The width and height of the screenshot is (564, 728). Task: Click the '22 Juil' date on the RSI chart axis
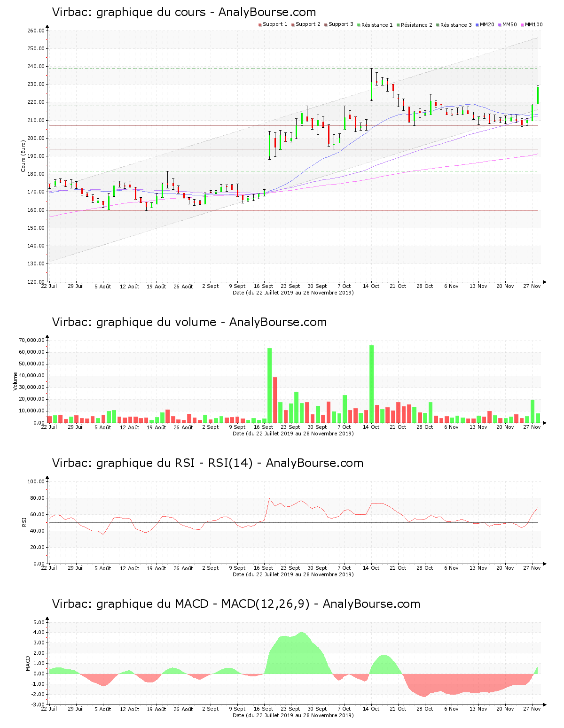point(49,568)
